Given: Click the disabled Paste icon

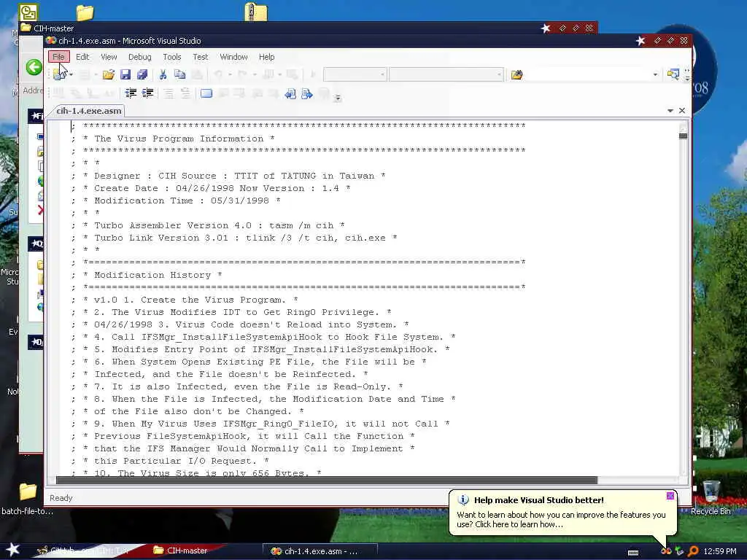Looking at the screenshot, I should pyautogui.click(x=197, y=74).
